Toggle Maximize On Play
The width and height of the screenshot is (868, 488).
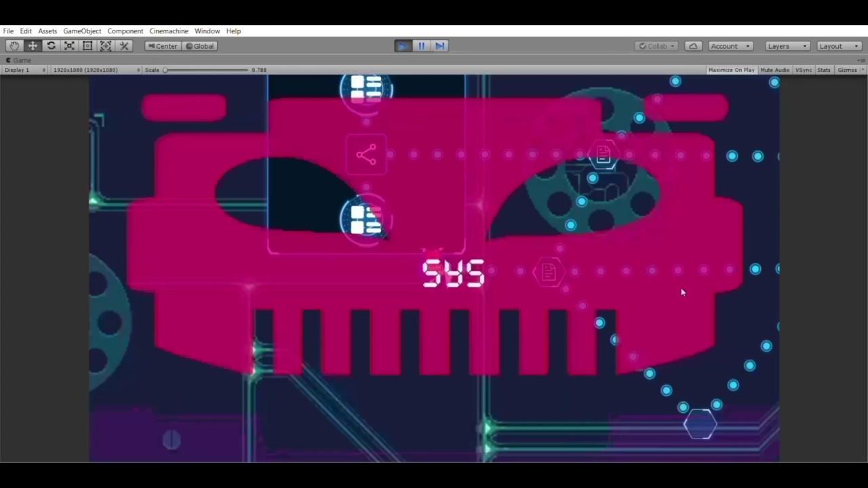tap(731, 70)
